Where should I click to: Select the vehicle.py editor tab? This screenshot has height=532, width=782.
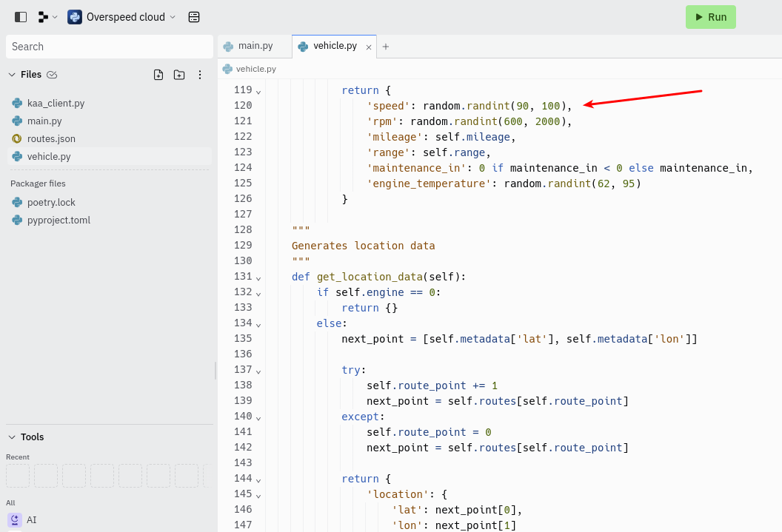[334, 46]
